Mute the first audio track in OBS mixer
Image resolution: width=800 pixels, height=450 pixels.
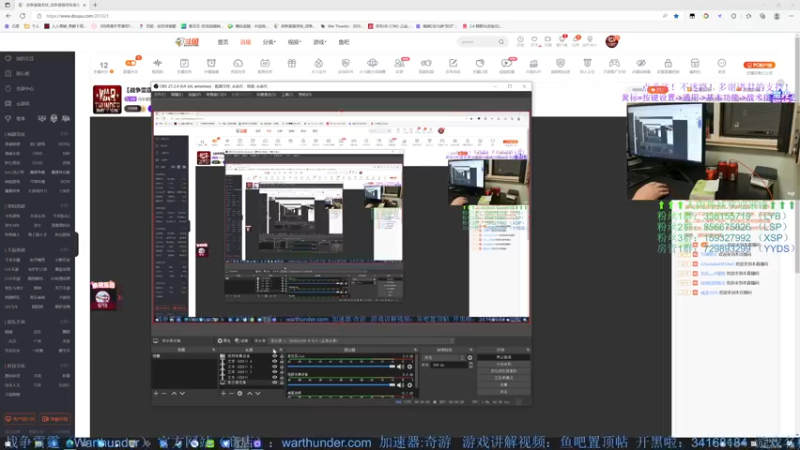click(x=401, y=366)
